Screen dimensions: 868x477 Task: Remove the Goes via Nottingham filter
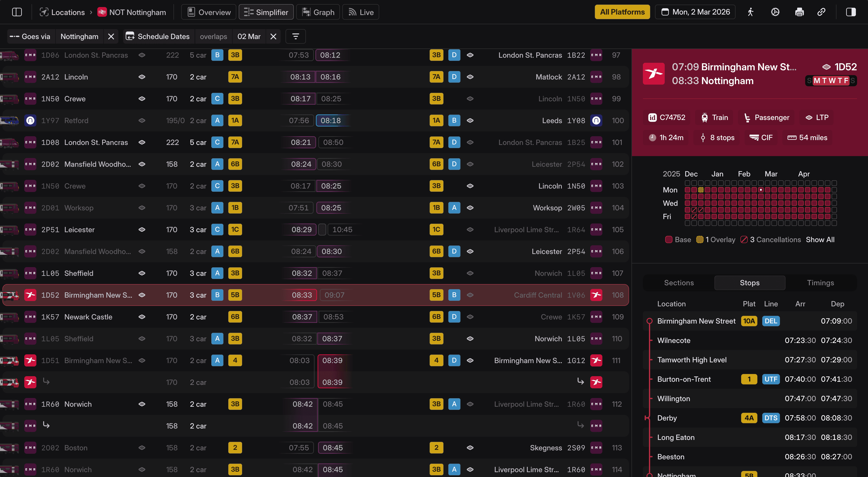pos(111,36)
